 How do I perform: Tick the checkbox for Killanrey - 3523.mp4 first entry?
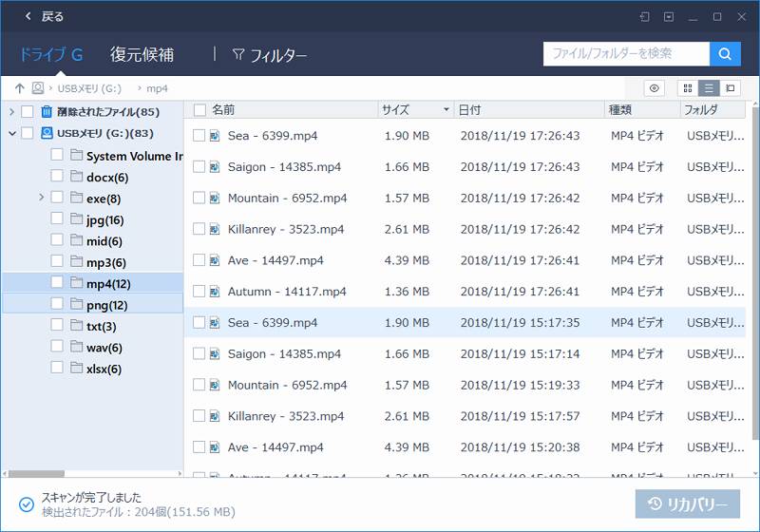click(x=199, y=229)
